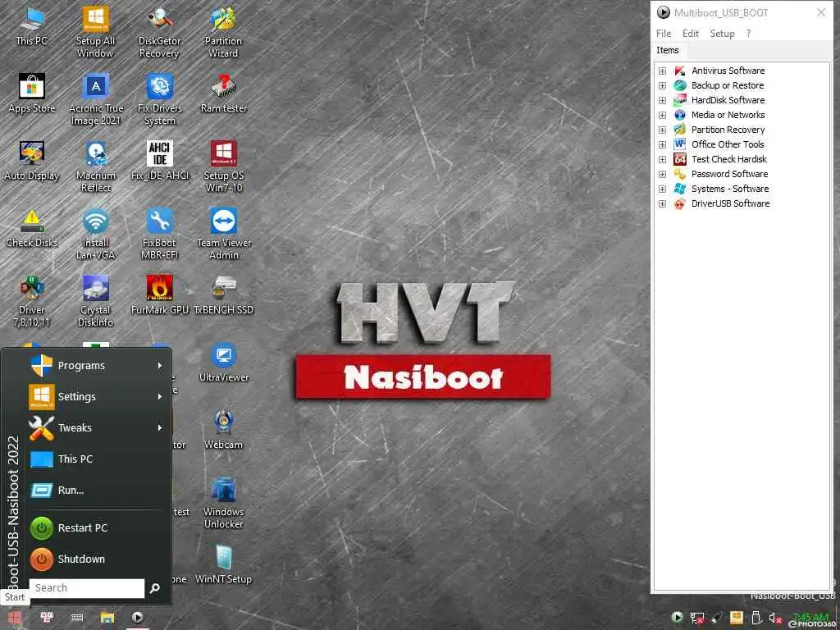The image size is (840, 630).
Task: Open the Fix_IDE-AHCI icon
Action: 160,162
